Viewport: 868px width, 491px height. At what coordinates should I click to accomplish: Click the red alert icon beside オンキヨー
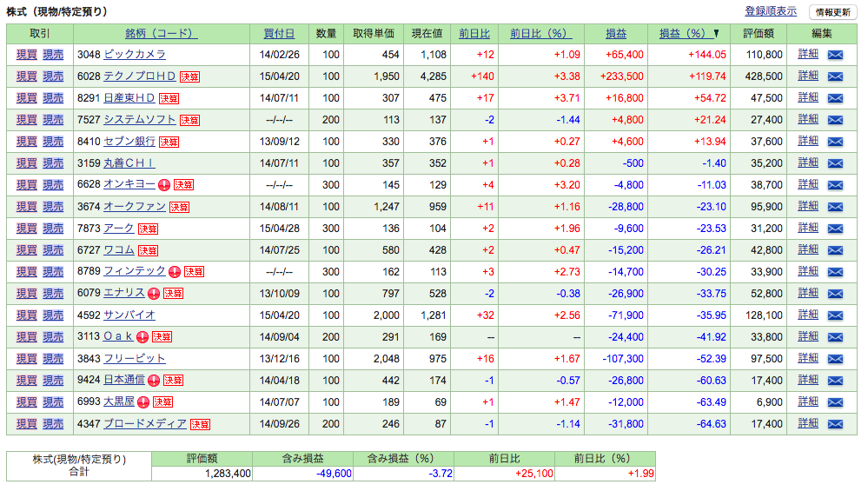(x=164, y=185)
